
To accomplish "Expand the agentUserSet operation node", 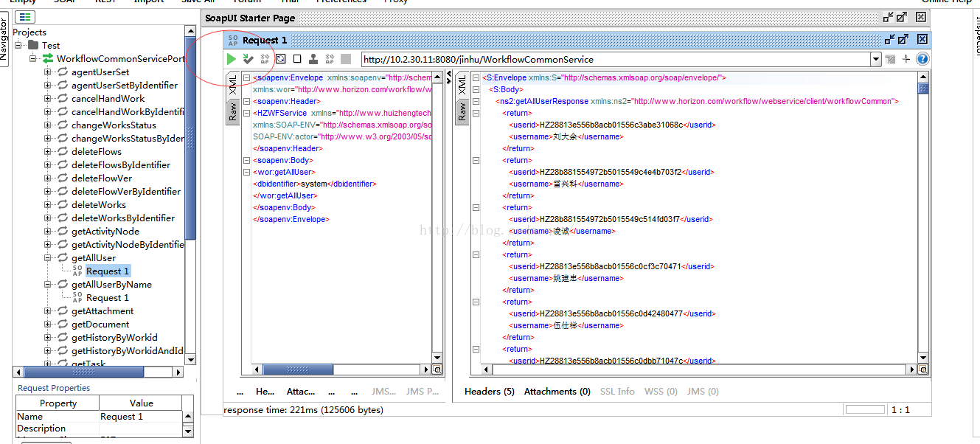I will coord(48,72).
